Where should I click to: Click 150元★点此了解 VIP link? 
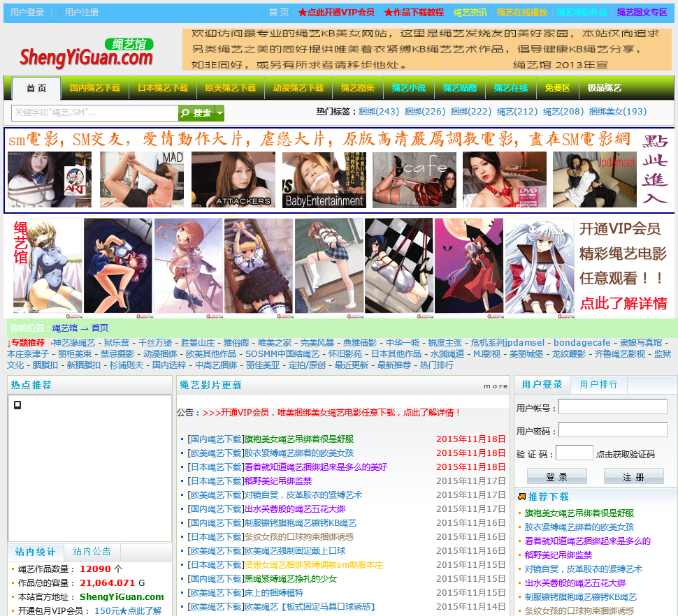tap(128, 611)
